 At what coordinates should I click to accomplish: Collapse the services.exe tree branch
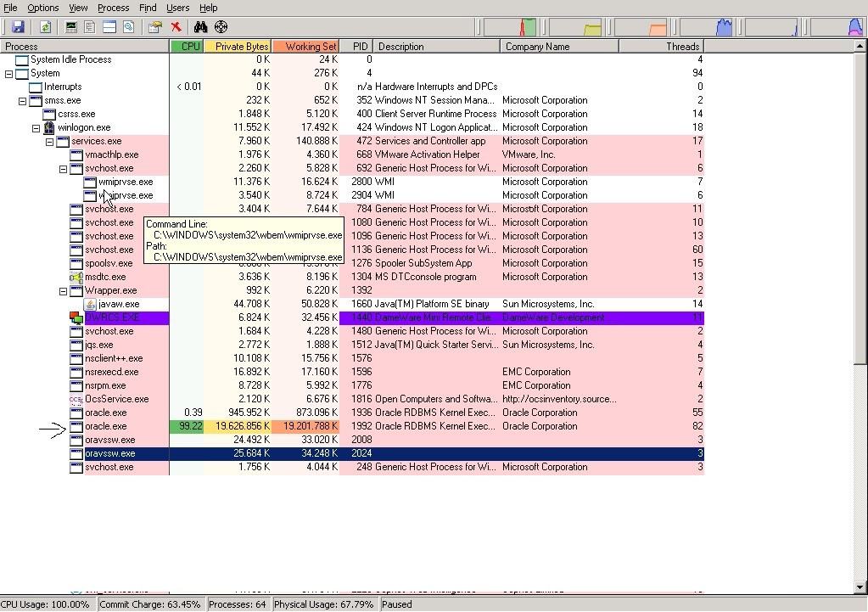pyautogui.click(x=49, y=141)
